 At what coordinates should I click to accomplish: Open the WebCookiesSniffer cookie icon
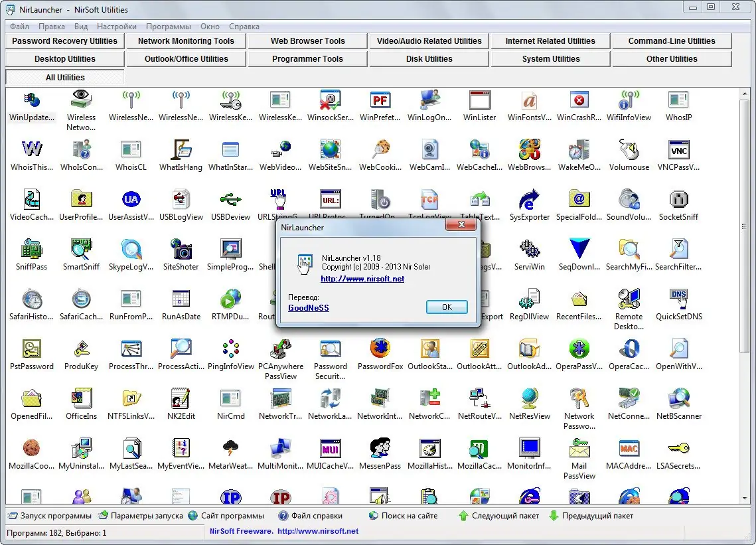click(380, 149)
